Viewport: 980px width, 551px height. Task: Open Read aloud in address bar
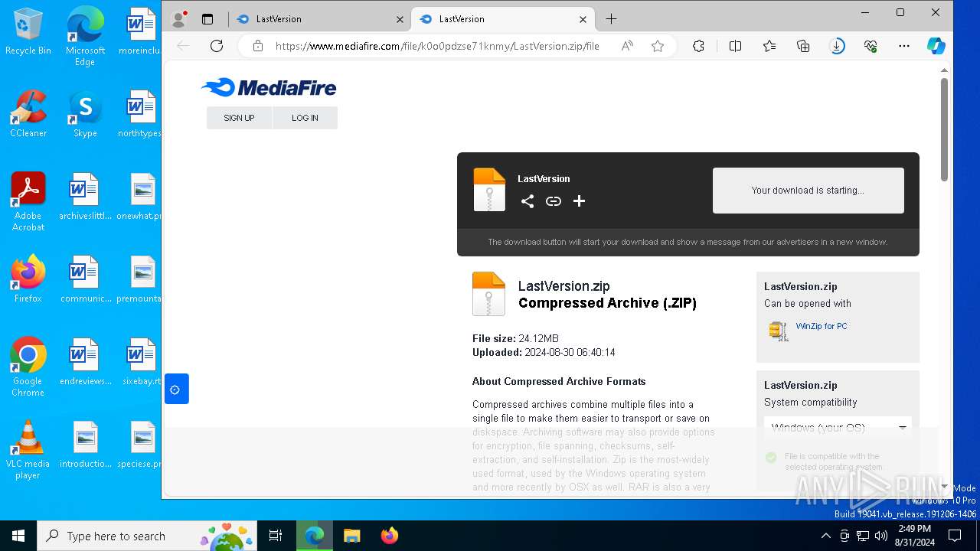(x=627, y=46)
